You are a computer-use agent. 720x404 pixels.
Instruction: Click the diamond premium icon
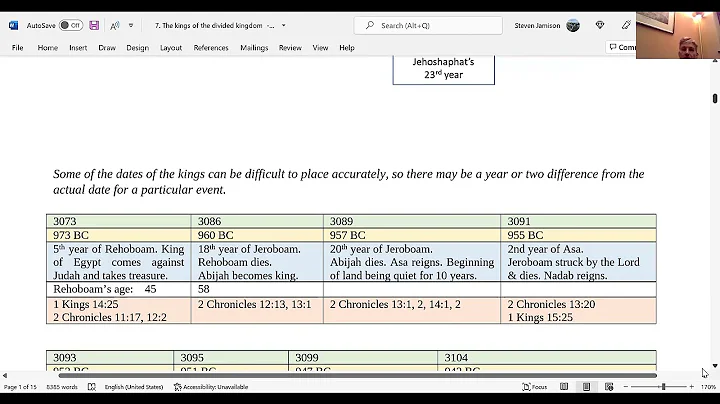[x=600, y=25]
